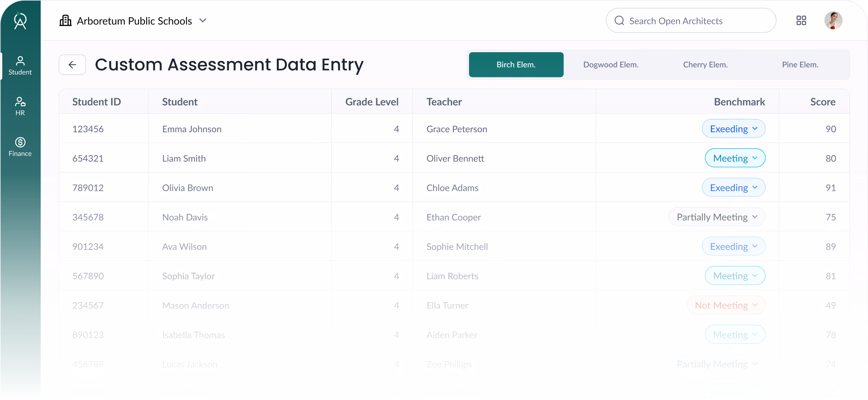Open the district switcher next to Arboretum Public Schools
Image resolution: width=868 pixels, height=400 pixels.
click(203, 21)
